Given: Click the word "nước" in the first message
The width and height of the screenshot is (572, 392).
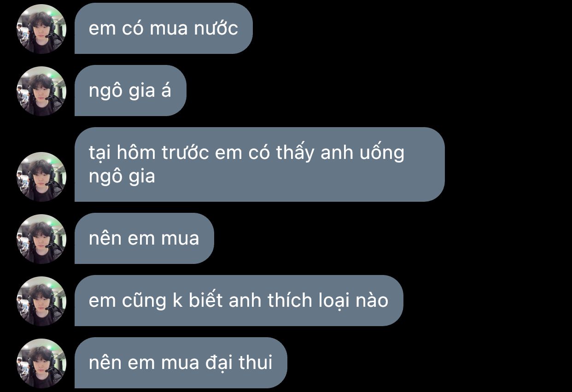Looking at the screenshot, I should point(216,29).
